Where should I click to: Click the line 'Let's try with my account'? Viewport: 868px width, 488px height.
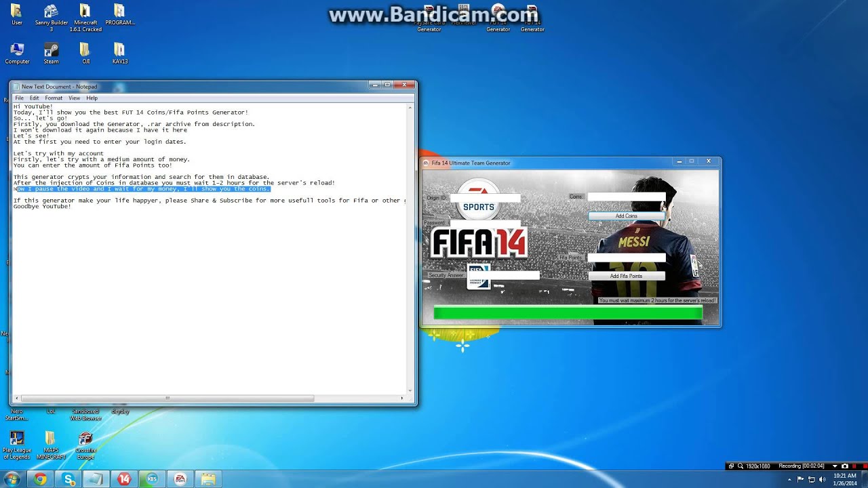coord(58,154)
